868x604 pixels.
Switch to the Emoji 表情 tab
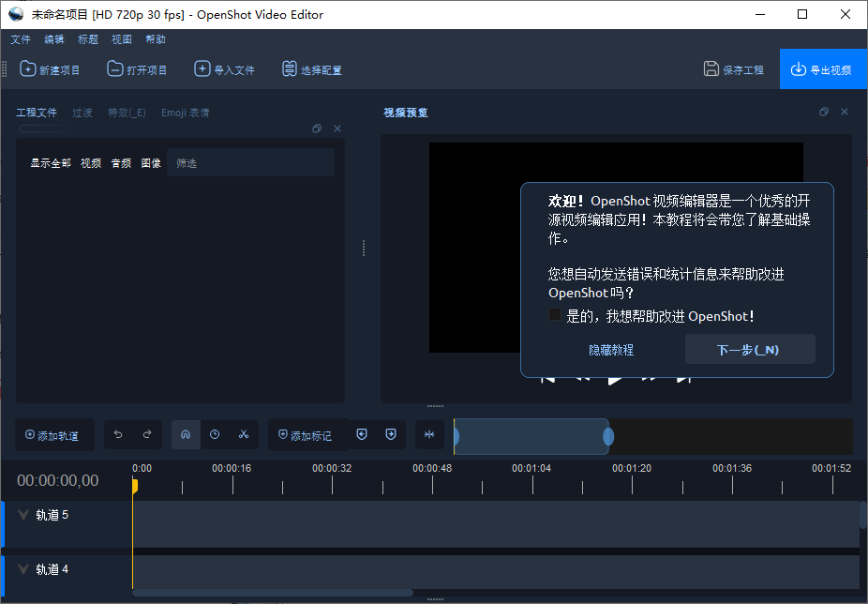coord(185,113)
